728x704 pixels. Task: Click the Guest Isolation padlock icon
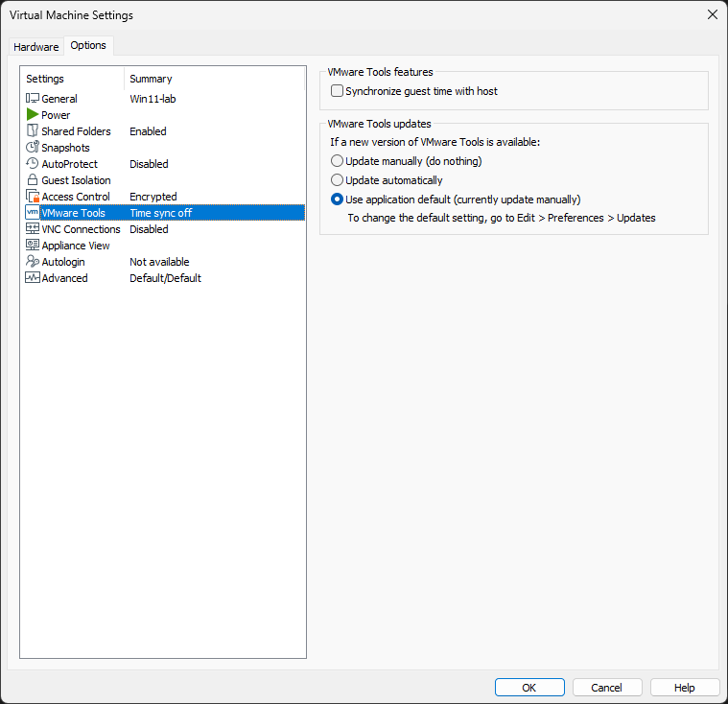pyautogui.click(x=32, y=179)
